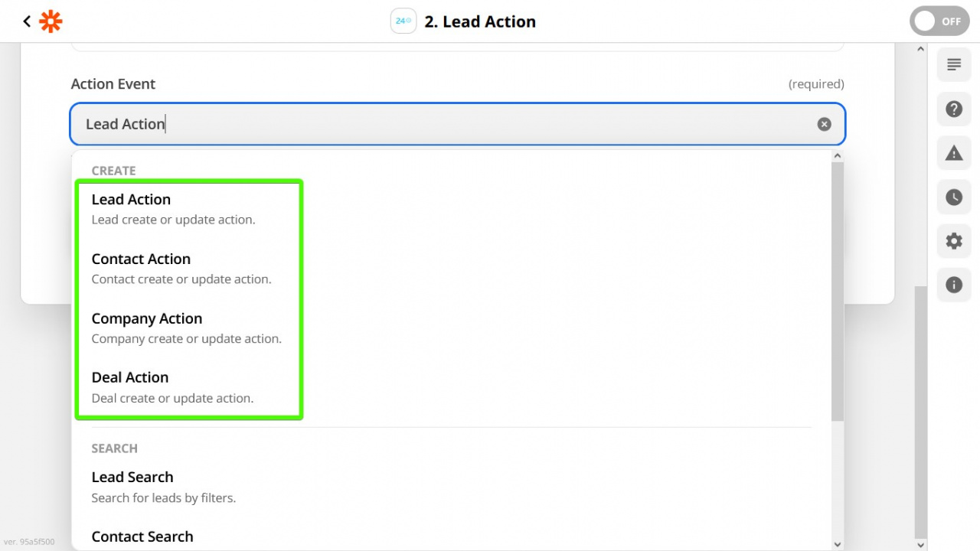Clear the Action Event field with X
Image resolution: width=980 pixels, height=551 pixels.
click(824, 124)
